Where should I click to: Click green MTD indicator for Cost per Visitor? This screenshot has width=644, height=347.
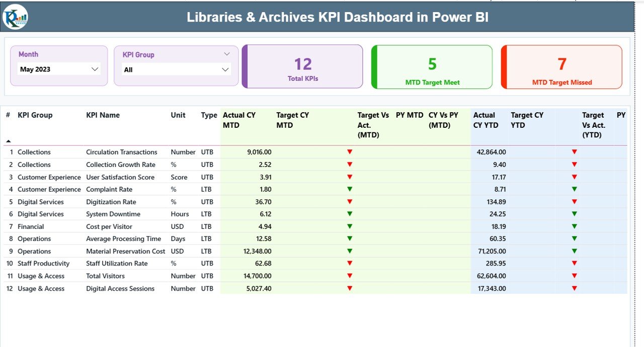[x=350, y=226]
